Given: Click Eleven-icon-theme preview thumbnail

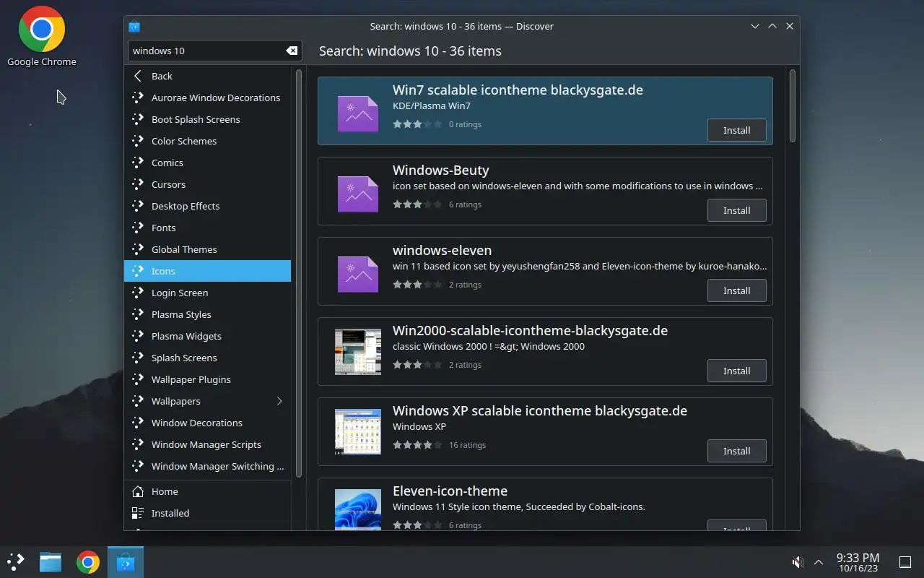Looking at the screenshot, I should [358, 509].
